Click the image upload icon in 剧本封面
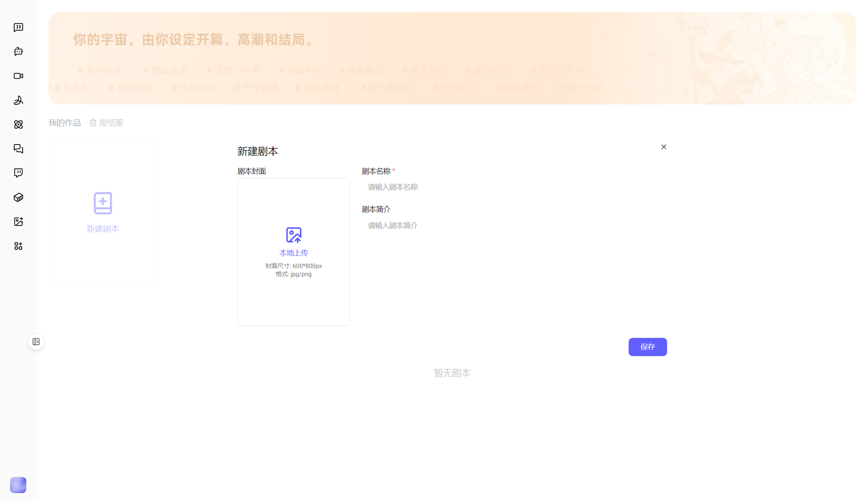The image size is (868, 500). 294,235
